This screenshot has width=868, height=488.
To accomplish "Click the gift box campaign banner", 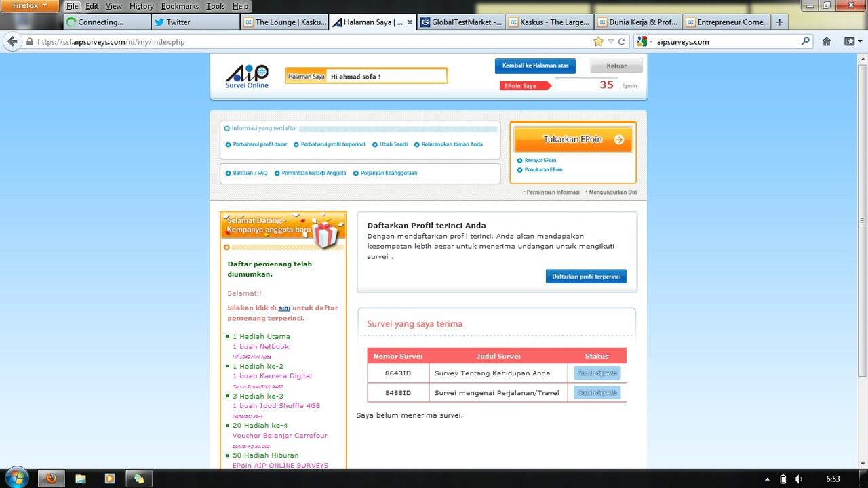I will [x=283, y=230].
